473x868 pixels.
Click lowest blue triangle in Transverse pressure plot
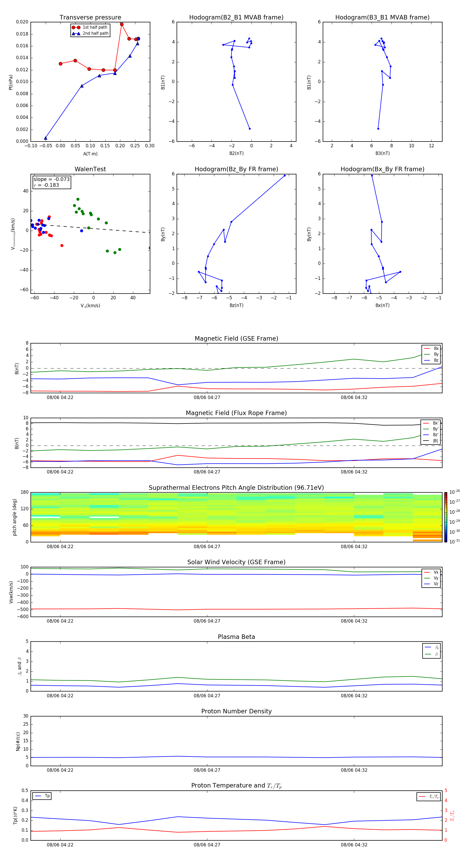(x=45, y=138)
